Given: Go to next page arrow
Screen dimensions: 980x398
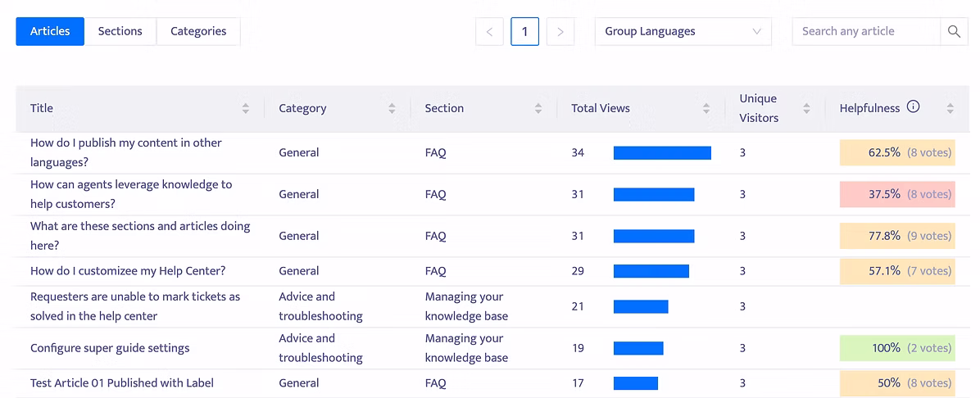Looking at the screenshot, I should tap(560, 31).
